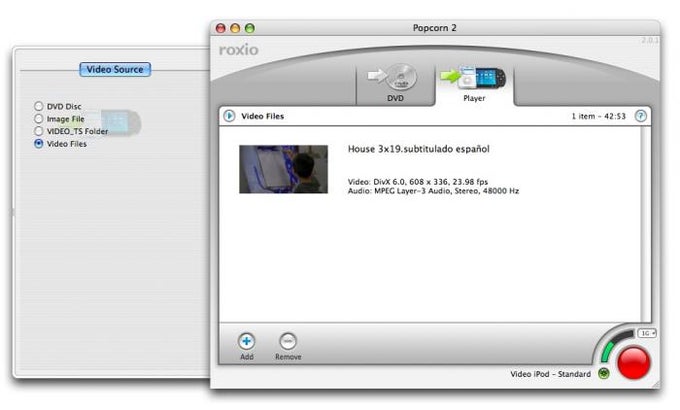Choose the VIDEO_TS Folder radio option
Image resolution: width=680 pixels, height=410 pixels.
(x=39, y=131)
